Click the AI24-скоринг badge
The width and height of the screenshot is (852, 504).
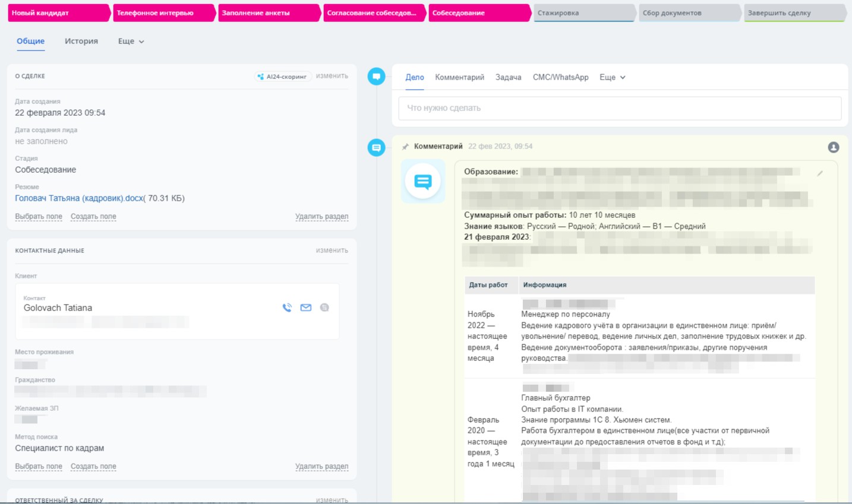282,77
